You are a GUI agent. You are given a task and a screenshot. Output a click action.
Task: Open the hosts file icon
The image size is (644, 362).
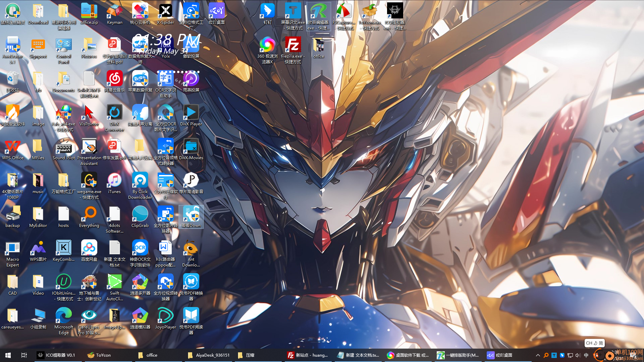64,217
